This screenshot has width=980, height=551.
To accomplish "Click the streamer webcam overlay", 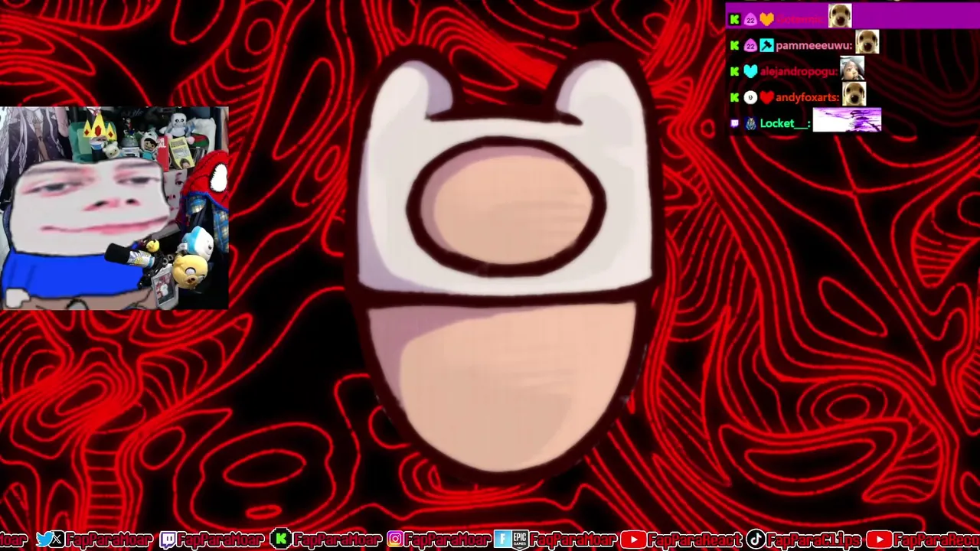I will point(114,208).
